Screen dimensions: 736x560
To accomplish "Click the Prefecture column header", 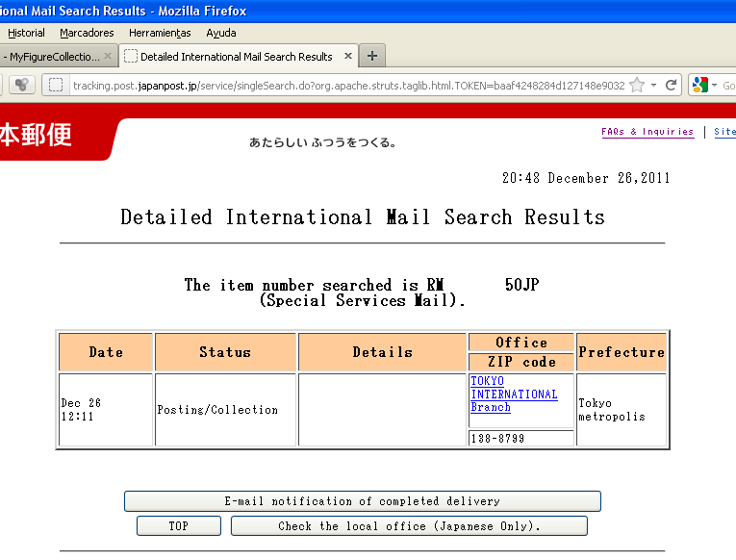I will pyautogui.click(x=622, y=352).
